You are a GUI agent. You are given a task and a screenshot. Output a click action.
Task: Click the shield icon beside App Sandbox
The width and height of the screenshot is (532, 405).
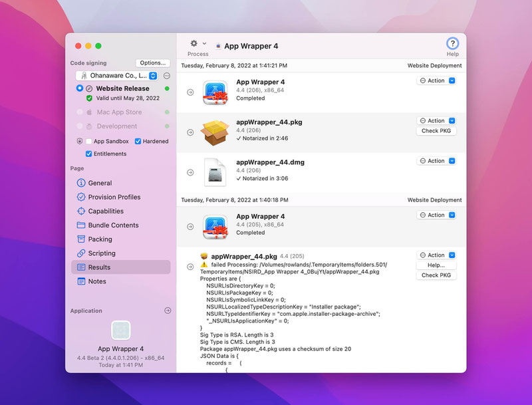point(80,141)
